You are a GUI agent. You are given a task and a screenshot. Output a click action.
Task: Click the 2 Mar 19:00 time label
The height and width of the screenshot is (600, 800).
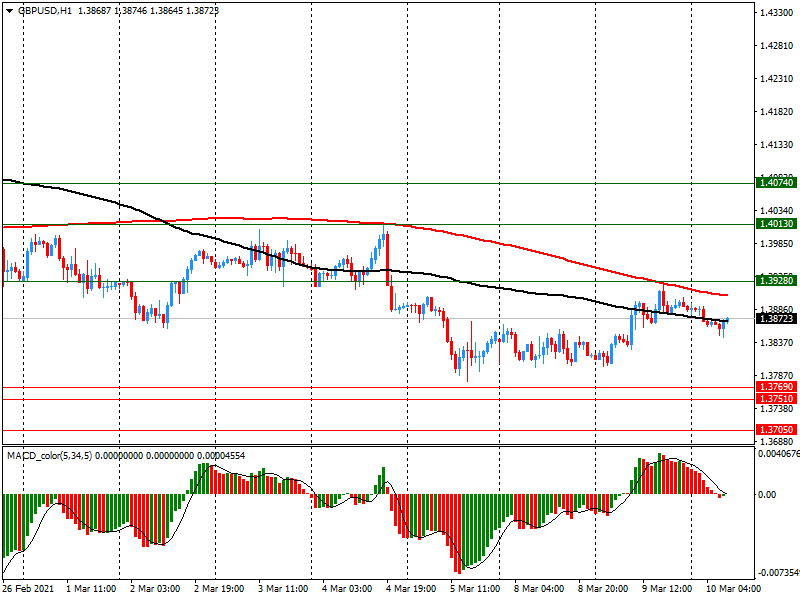(x=218, y=589)
